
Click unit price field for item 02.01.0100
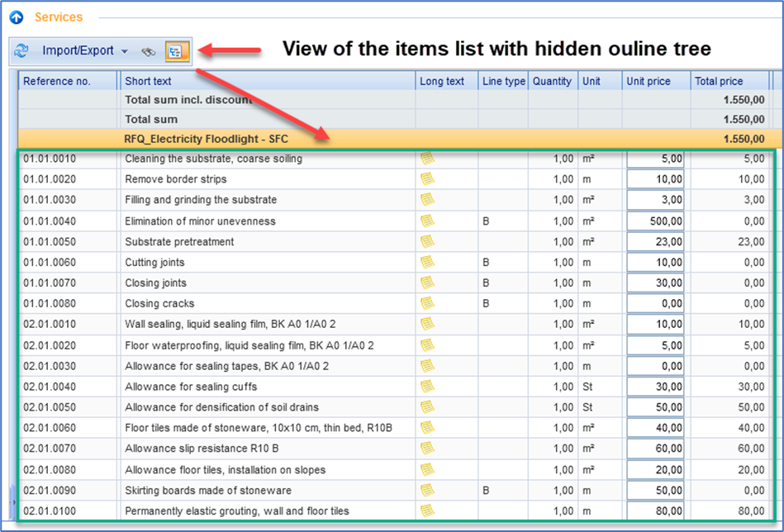656,511
